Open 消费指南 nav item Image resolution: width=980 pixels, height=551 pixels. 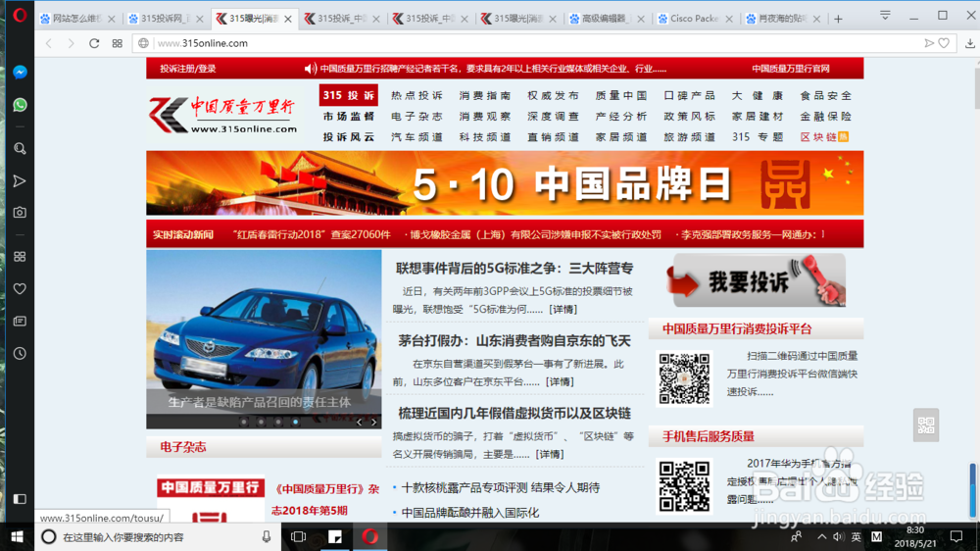[x=485, y=96]
